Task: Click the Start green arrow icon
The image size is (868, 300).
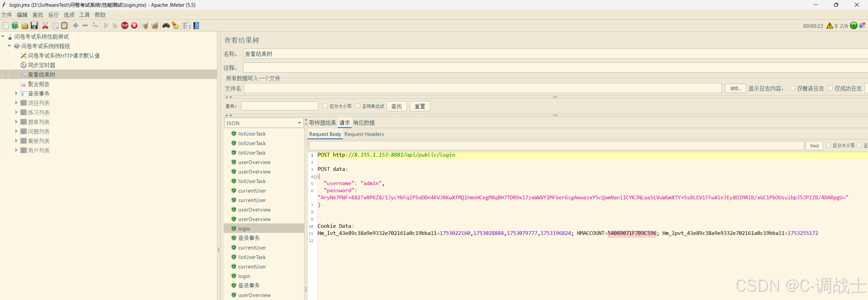Action: pos(106,26)
